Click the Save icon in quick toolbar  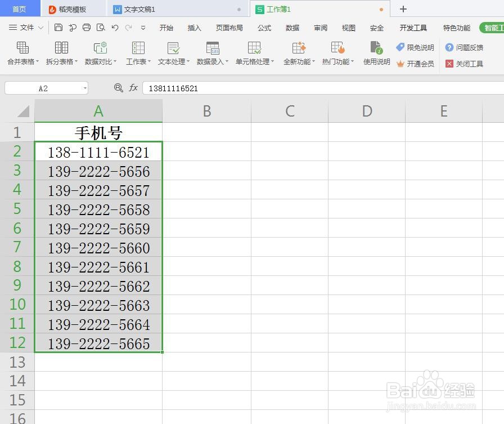pos(58,28)
